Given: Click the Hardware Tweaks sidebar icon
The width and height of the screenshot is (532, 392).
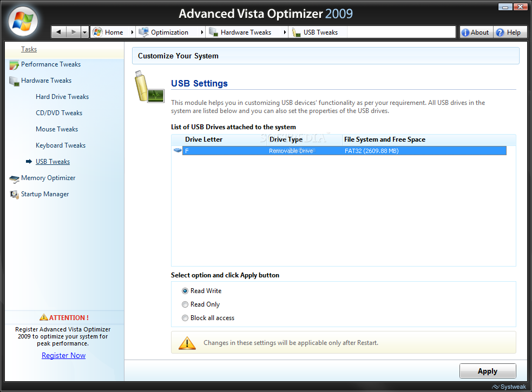Looking at the screenshot, I should click(x=14, y=81).
